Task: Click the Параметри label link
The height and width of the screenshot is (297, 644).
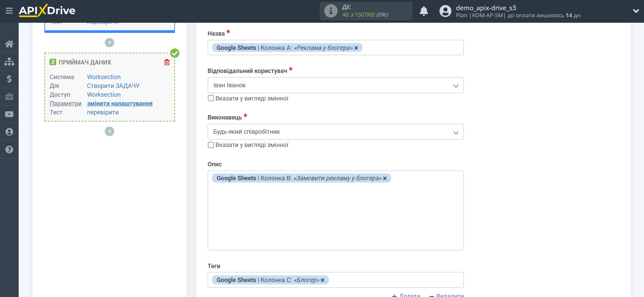Action: (65, 104)
